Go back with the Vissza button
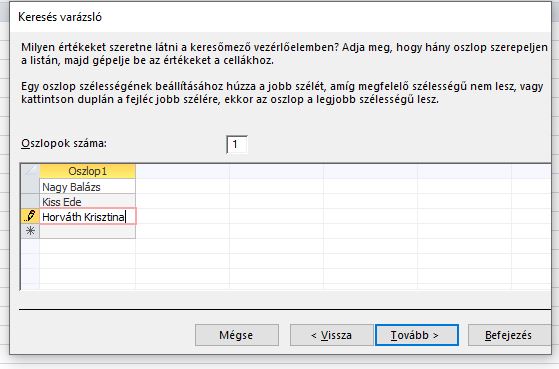The image size is (559, 369). [x=332, y=335]
